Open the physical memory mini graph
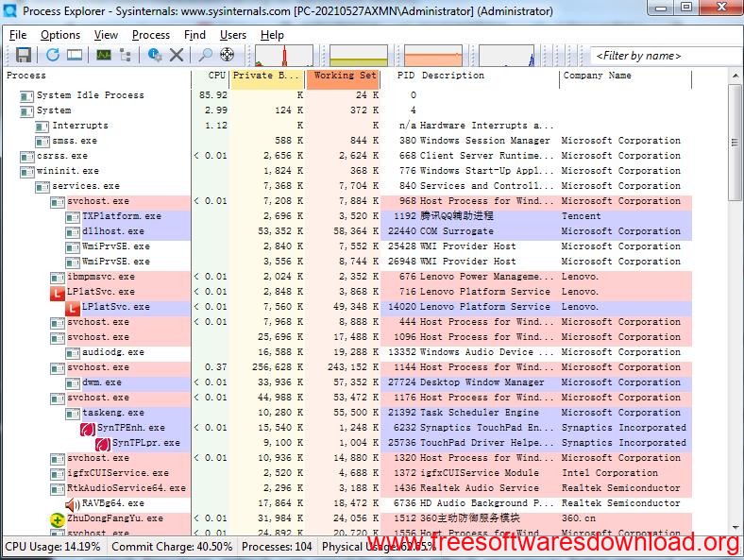 pos(433,56)
